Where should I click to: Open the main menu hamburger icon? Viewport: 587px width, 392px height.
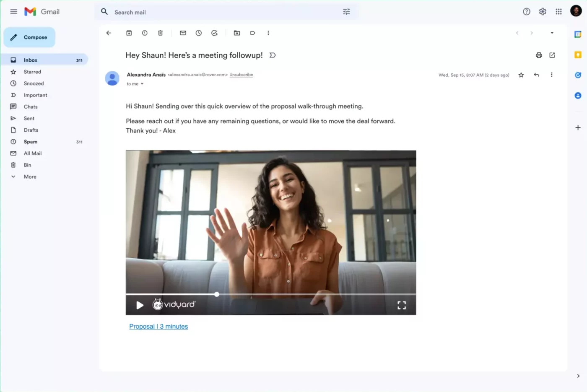pos(13,12)
